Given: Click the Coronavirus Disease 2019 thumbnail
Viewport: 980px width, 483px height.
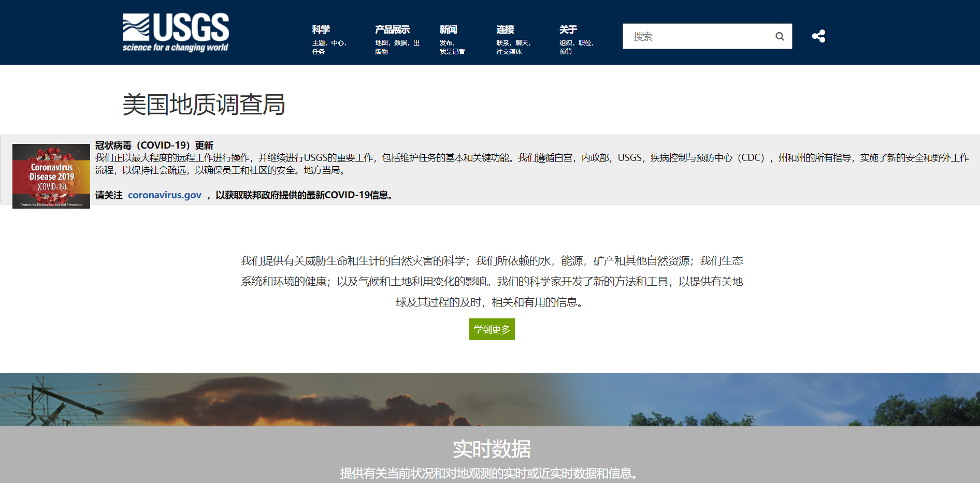Looking at the screenshot, I should click(51, 176).
